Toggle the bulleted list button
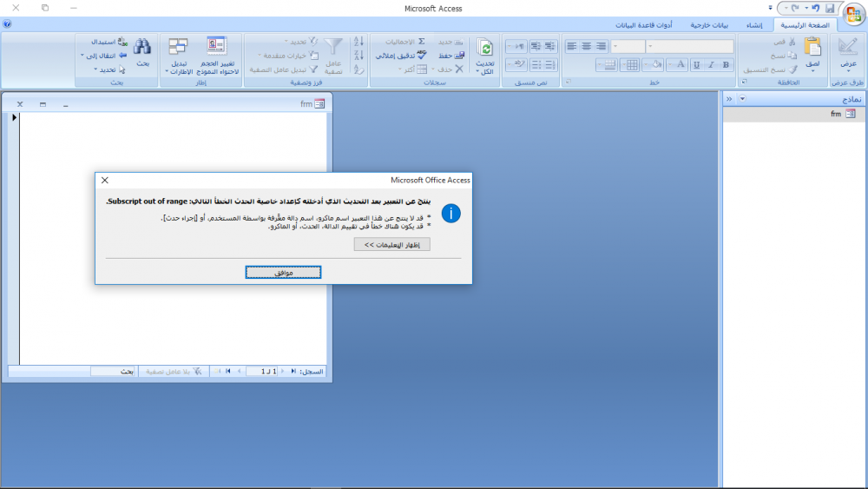868x489 pixels. (x=536, y=65)
